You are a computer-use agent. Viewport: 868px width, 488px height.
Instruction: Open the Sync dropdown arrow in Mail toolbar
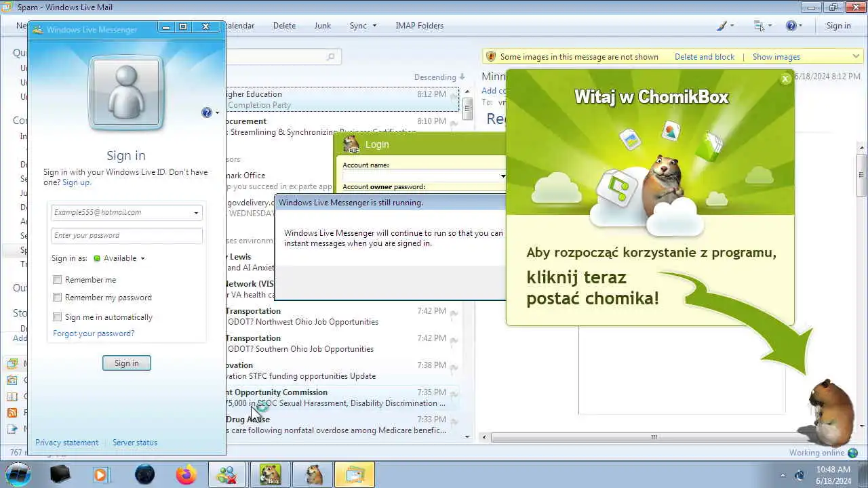[x=374, y=26]
